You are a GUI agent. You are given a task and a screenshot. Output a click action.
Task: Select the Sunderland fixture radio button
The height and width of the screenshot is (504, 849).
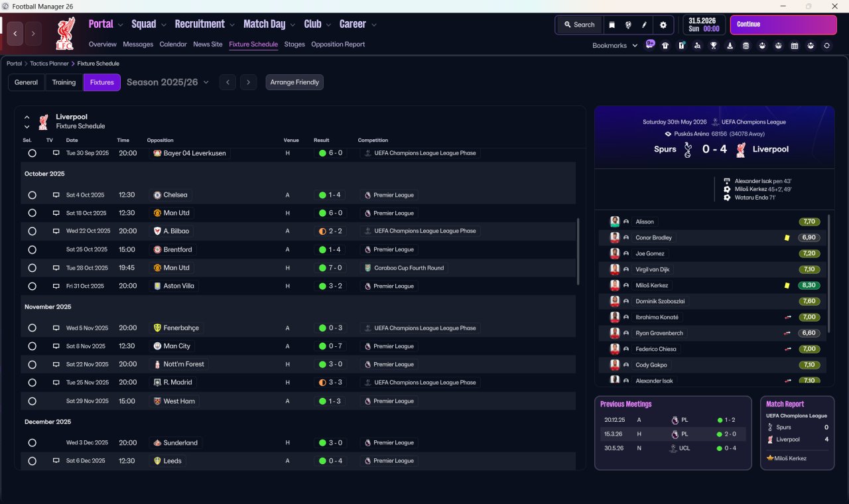pyautogui.click(x=32, y=443)
